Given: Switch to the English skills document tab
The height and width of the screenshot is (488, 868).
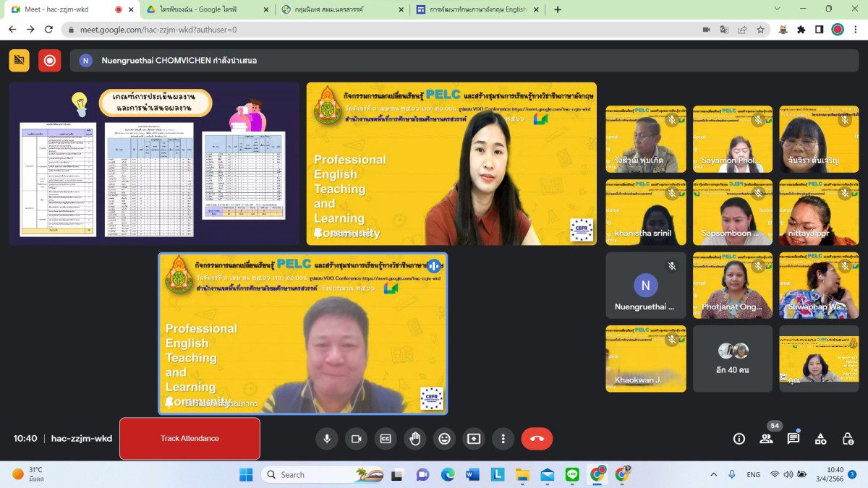Looking at the screenshot, I should click(x=477, y=9).
